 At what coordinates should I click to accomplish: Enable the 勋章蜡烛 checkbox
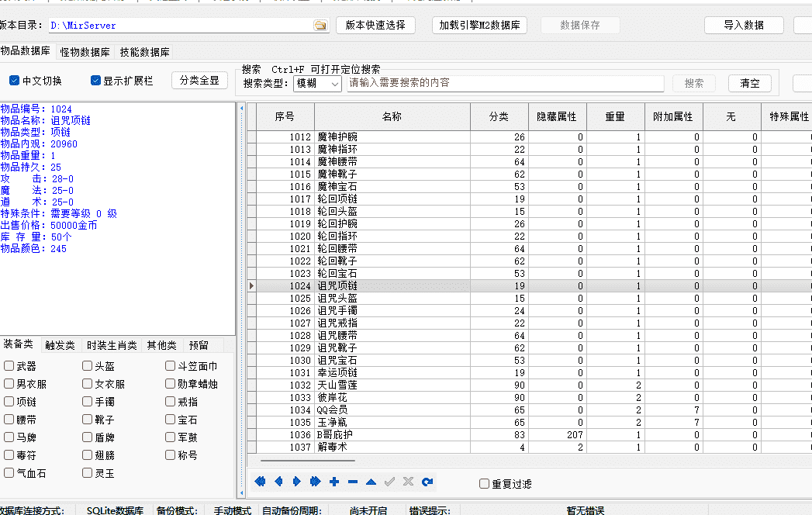[170, 383]
